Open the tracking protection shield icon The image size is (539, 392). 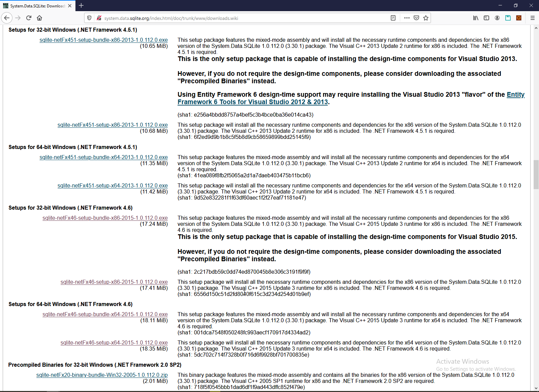click(89, 18)
